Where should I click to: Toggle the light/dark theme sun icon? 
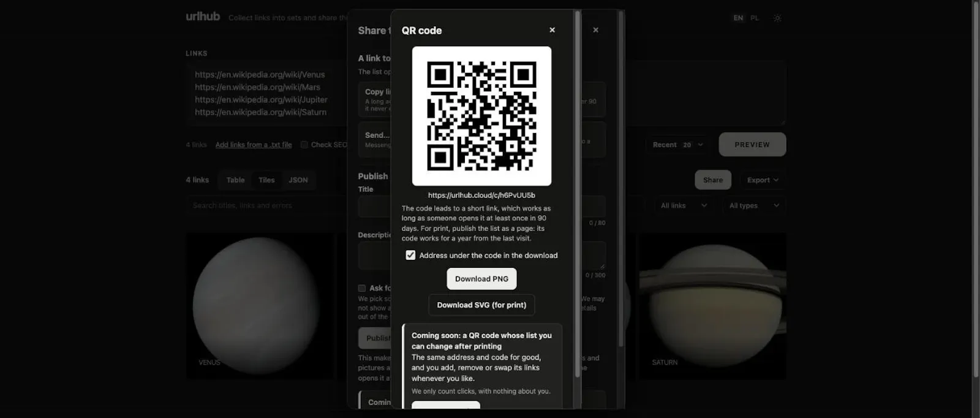(777, 18)
